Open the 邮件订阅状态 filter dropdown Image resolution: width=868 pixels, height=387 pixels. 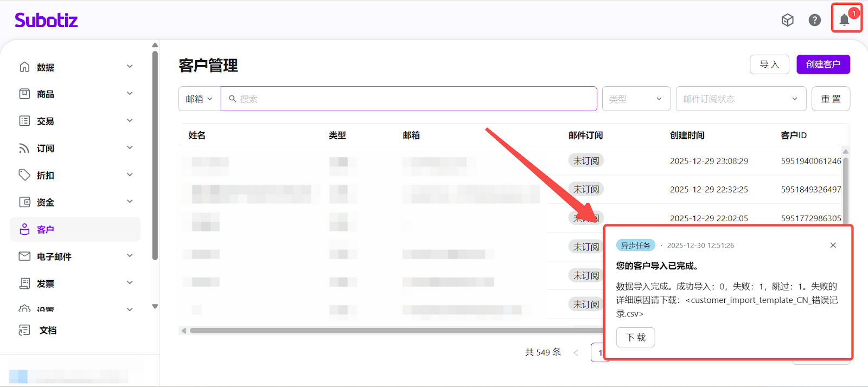pyautogui.click(x=740, y=99)
